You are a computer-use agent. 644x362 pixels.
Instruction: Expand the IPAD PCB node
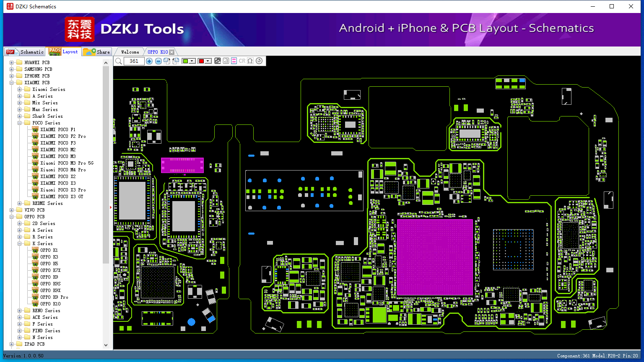click(12, 344)
